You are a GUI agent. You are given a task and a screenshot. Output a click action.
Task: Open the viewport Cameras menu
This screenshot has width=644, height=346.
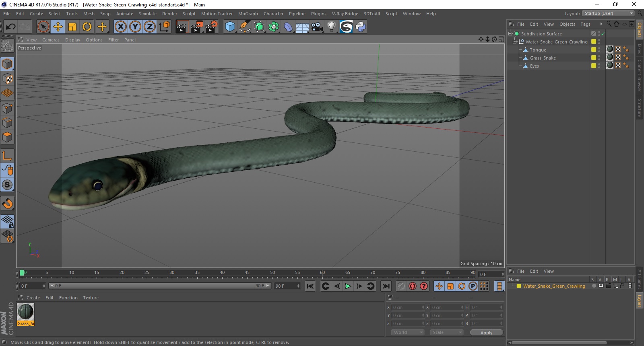[51, 40]
